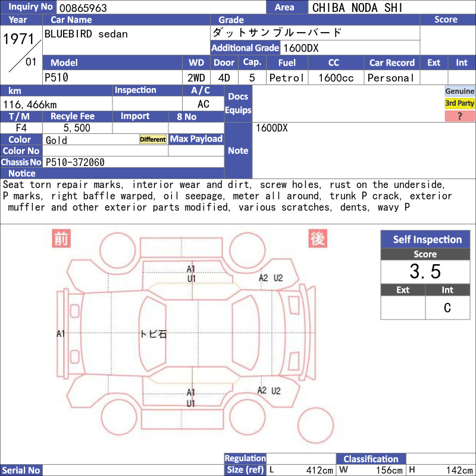
Task: Click the yellow Different color tag
Action: point(153,139)
